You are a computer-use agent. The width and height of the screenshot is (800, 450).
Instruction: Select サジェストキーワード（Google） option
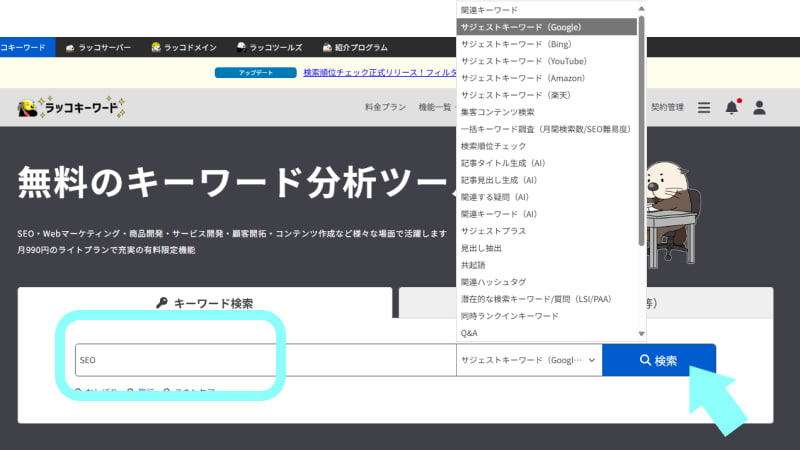coord(546,27)
